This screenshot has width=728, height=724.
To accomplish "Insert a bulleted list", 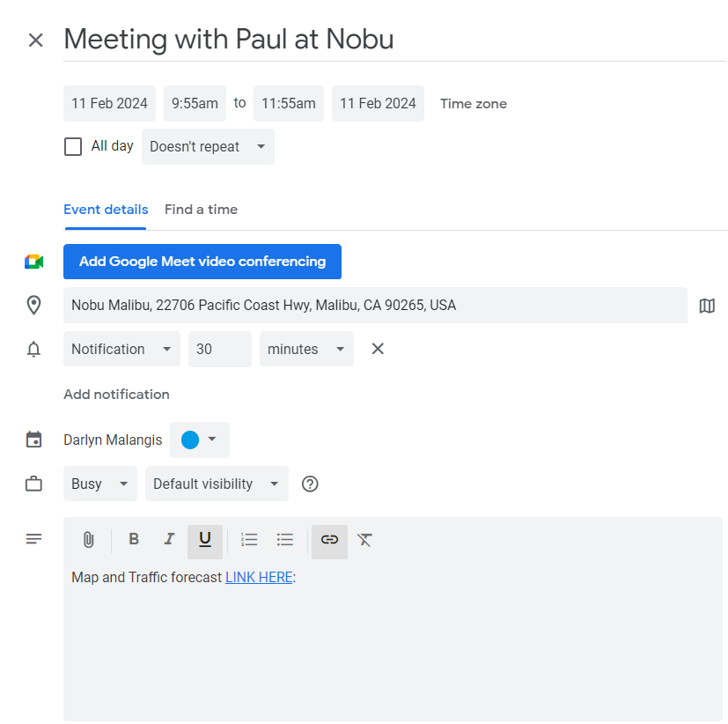I will point(284,540).
